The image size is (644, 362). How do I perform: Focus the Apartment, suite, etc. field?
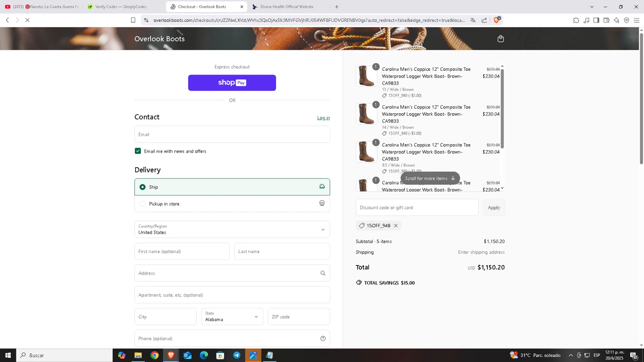pyautogui.click(x=232, y=295)
